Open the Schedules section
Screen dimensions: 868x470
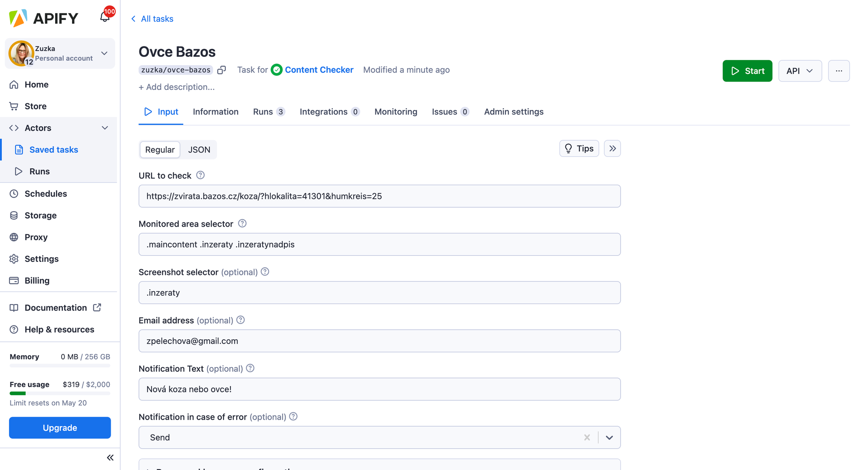click(x=46, y=193)
